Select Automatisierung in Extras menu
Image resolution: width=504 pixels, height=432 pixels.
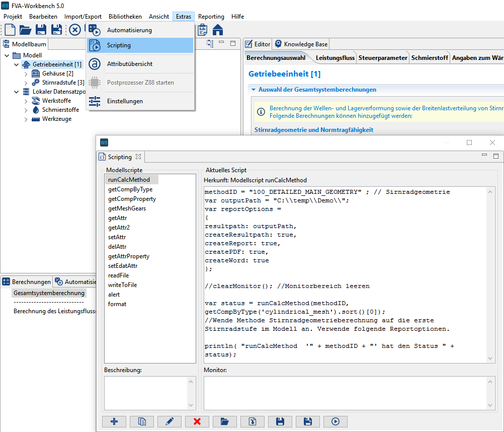(x=129, y=30)
